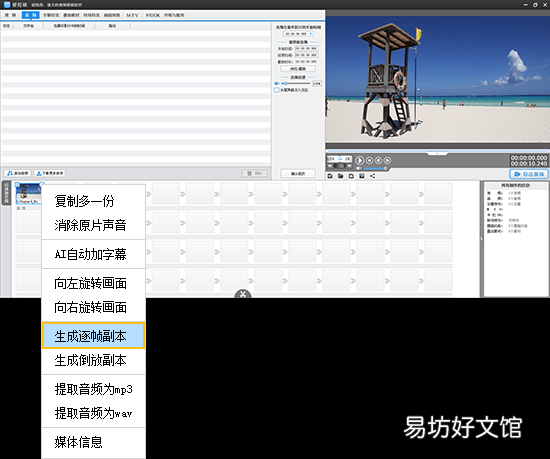Viewport: 550px width, 459px height.
Task: Click the audio panel speaker icon
Action: (277, 83)
